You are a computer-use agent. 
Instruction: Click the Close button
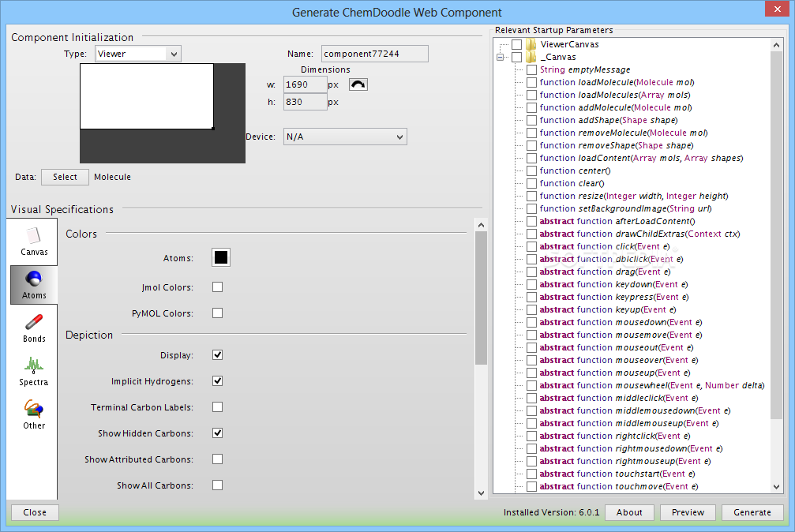coord(35,512)
